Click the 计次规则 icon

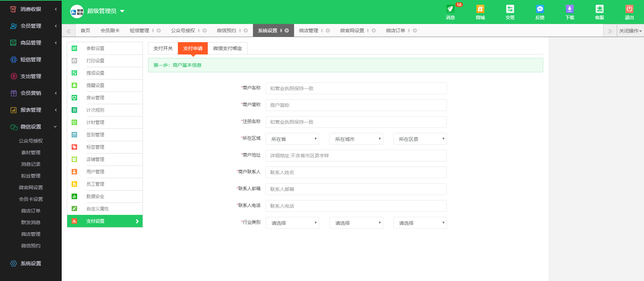click(x=74, y=110)
